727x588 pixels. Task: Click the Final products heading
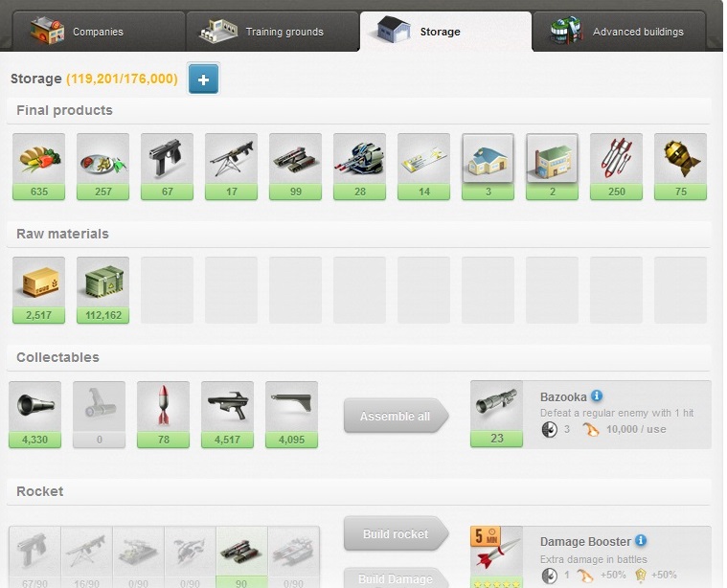(64, 110)
